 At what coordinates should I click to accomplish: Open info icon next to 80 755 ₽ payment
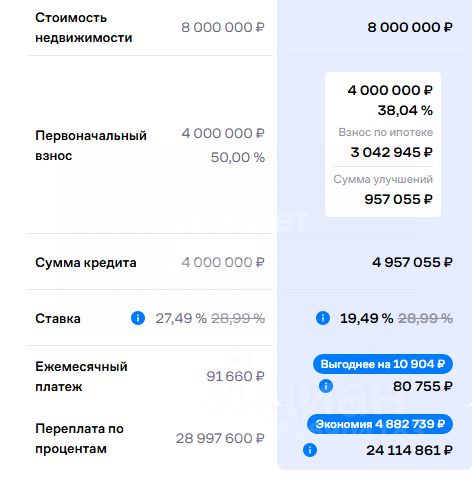coord(326,386)
